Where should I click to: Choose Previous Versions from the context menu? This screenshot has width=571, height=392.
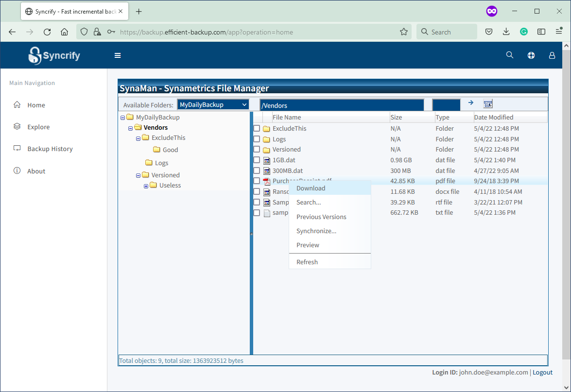(321, 217)
